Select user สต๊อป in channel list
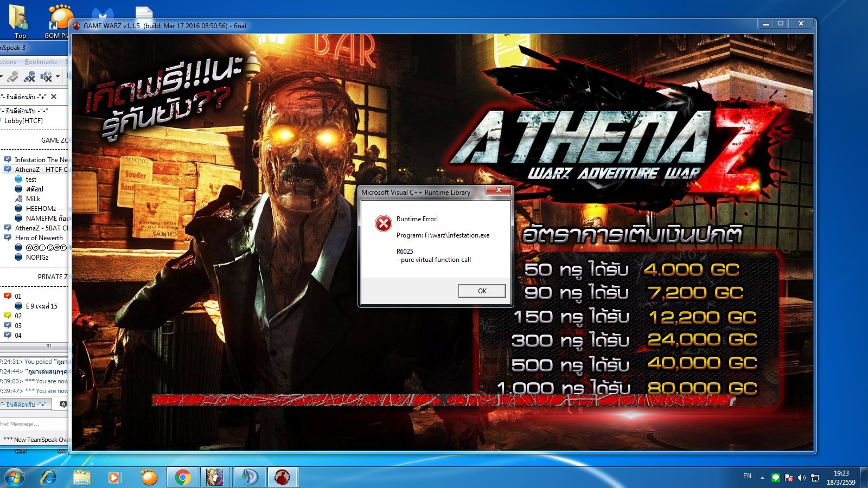868x488 pixels. point(34,189)
